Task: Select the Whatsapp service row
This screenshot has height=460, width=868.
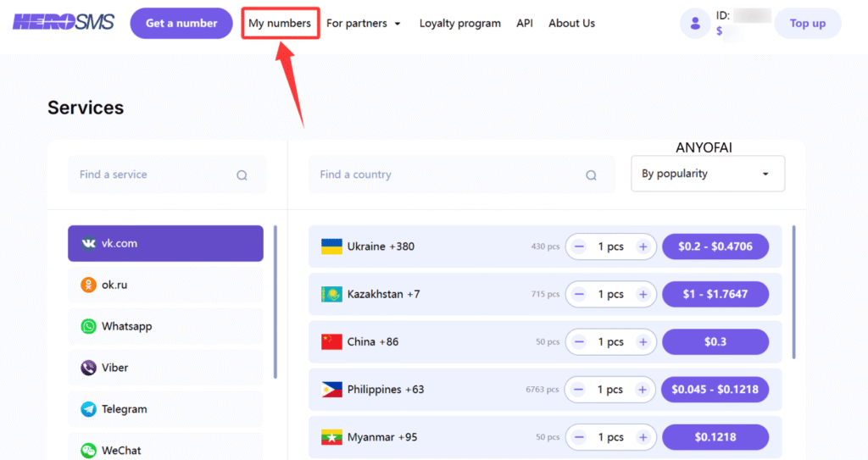Action: [x=165, y=326]
